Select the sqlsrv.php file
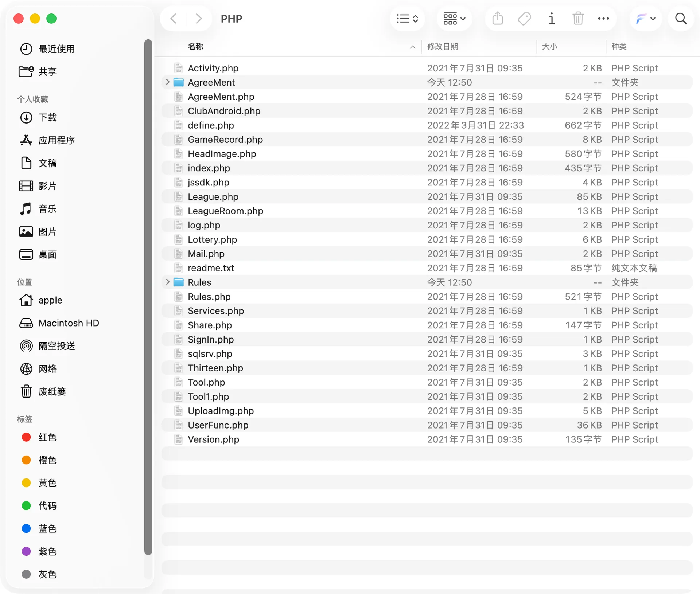 (x=427, y=354)
